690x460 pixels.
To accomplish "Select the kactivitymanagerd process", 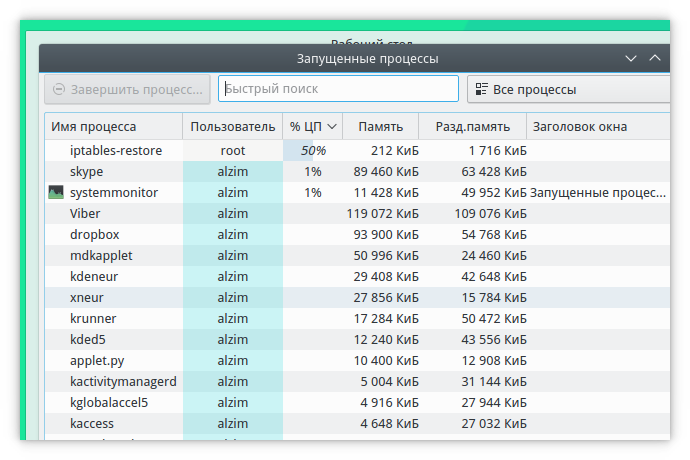I will (123, 382).
